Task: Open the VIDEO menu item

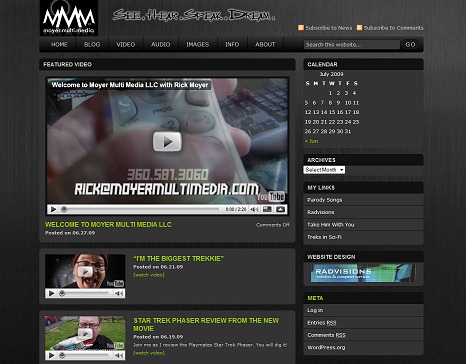Action: click(x=126, y=44)
